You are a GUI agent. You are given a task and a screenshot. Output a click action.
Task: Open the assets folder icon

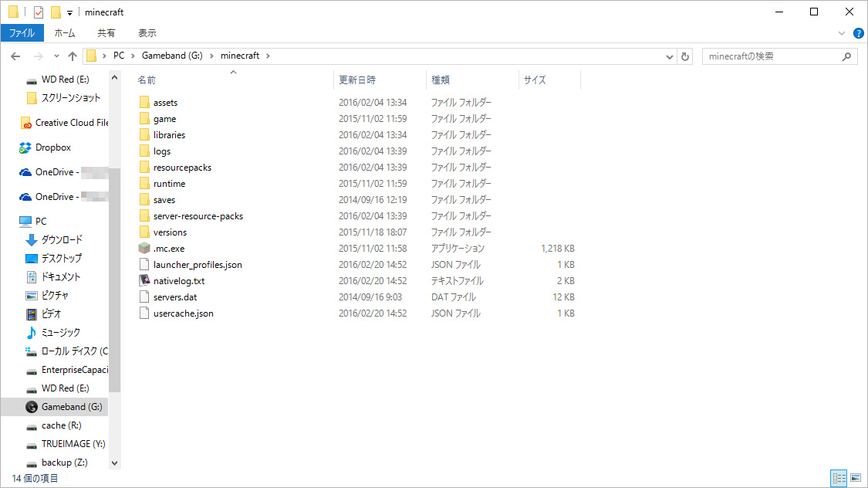pyautogui.click(x=144, y=103)
